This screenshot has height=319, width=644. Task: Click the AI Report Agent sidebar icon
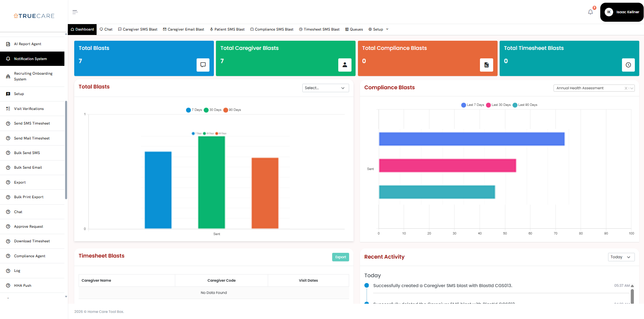click(8, 44)
